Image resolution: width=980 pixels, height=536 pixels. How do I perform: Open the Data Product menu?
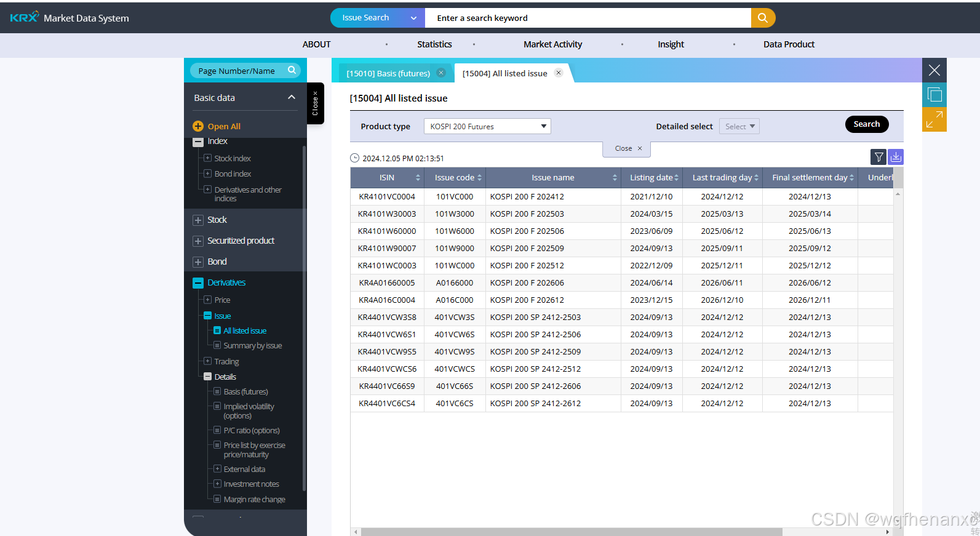pos(789,44)
